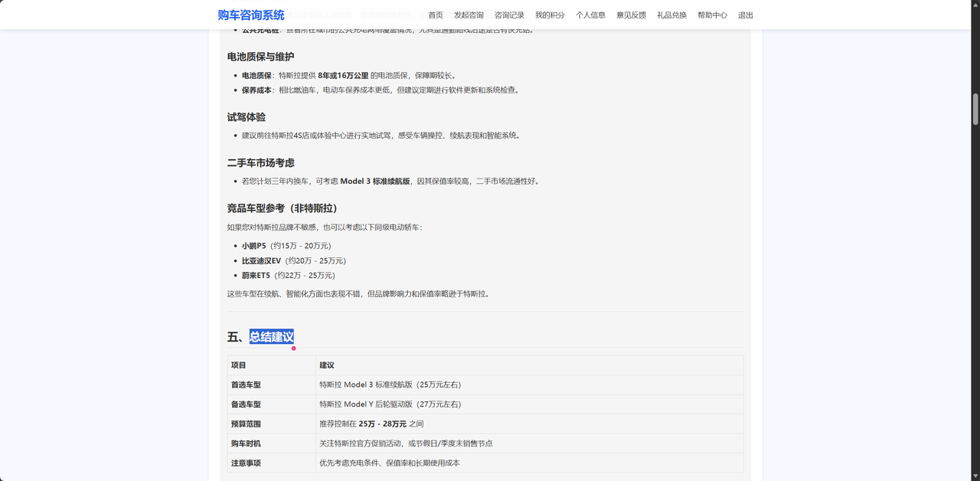Go to the 首页 menu item
The image size is (980, 481).
pos(436,15)
